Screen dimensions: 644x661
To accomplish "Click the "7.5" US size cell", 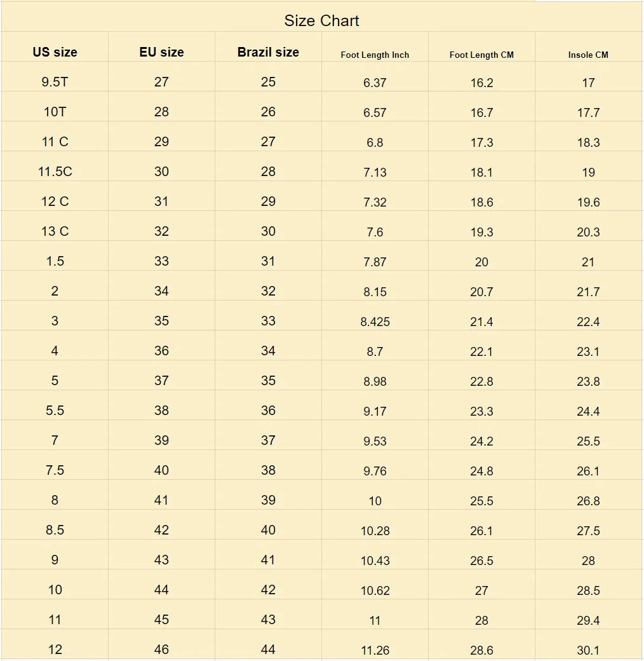I will [55, 470].
